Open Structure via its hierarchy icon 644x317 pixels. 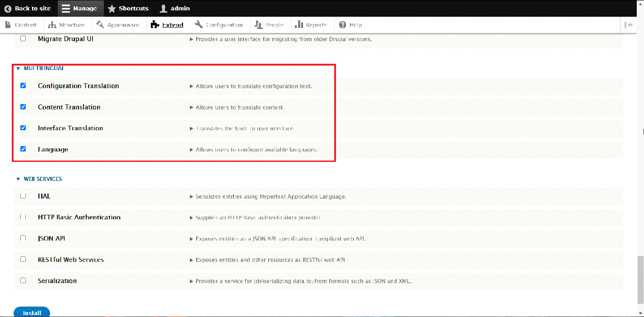pyautogui.click(x=52, y=25)
